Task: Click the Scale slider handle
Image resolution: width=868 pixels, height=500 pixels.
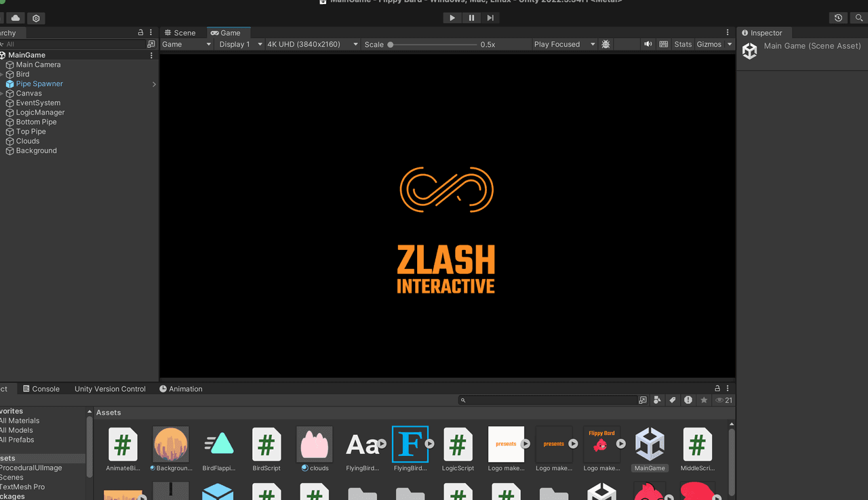Action: point(391,45)
